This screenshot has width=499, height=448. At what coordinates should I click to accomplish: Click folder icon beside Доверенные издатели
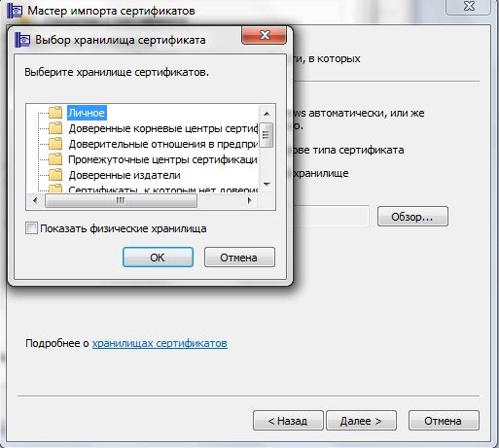pos(55,175)
